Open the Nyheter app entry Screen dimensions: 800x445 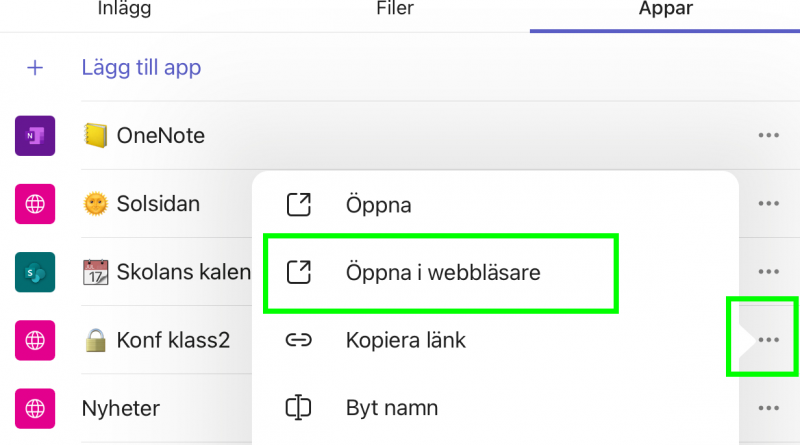click(120, 408)
